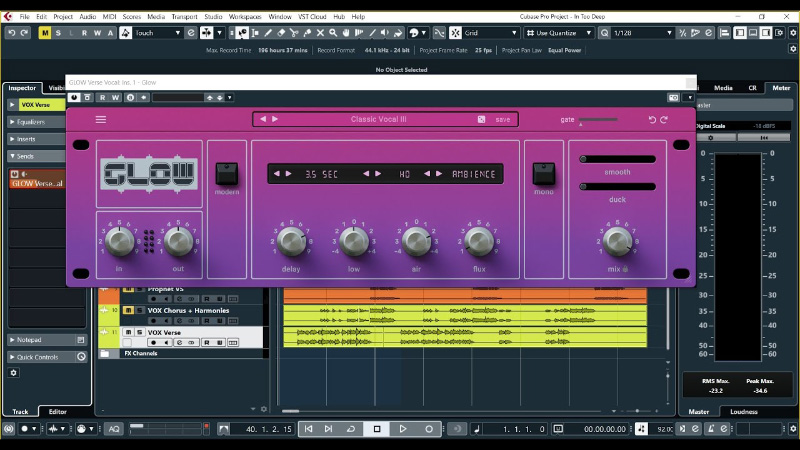Toggle the modern switch in GLOW
This screenshot has height=450, width=800.
(227, 174)
